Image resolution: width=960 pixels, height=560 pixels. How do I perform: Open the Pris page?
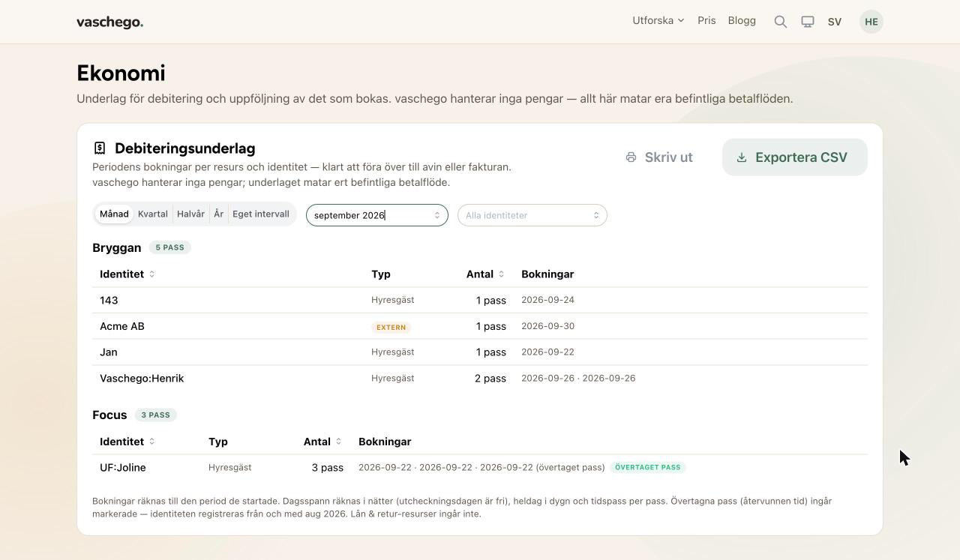[706, 21]
